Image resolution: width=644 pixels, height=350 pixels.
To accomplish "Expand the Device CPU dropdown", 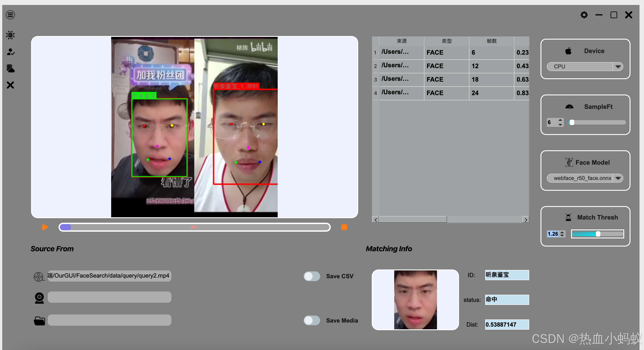I will point(618,66).
